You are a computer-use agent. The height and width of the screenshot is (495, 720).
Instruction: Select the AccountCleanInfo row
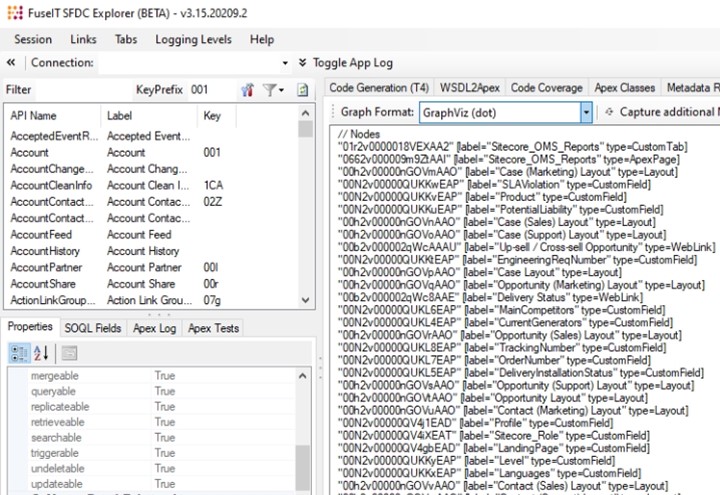pos(152,186)
